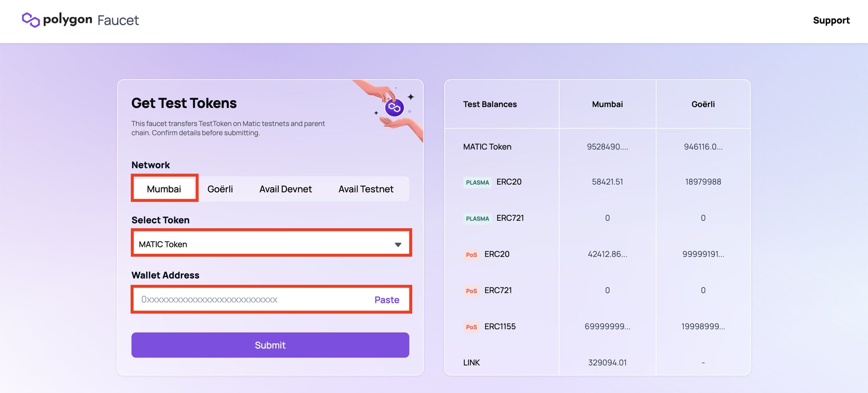This screenshot has height=393, width=868.
Task: Click the Mumbai column header
Action: click(607, 104)
